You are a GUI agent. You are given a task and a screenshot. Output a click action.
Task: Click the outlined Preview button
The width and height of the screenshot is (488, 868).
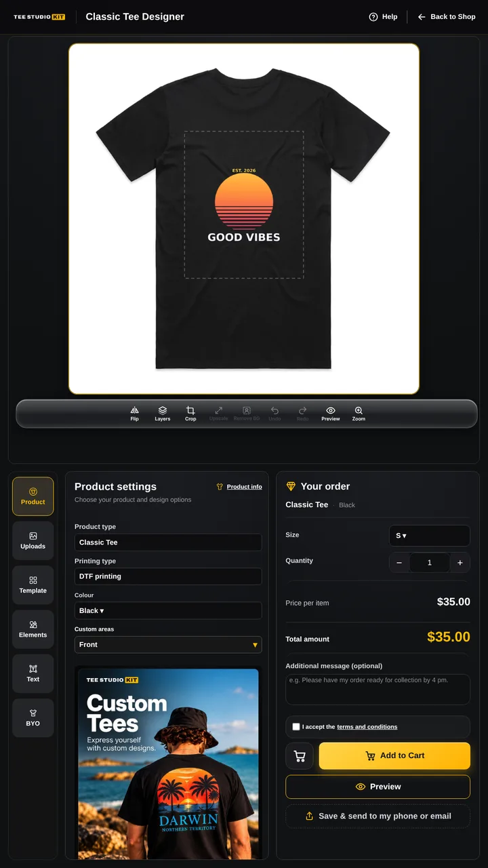[x=378, y=787]
